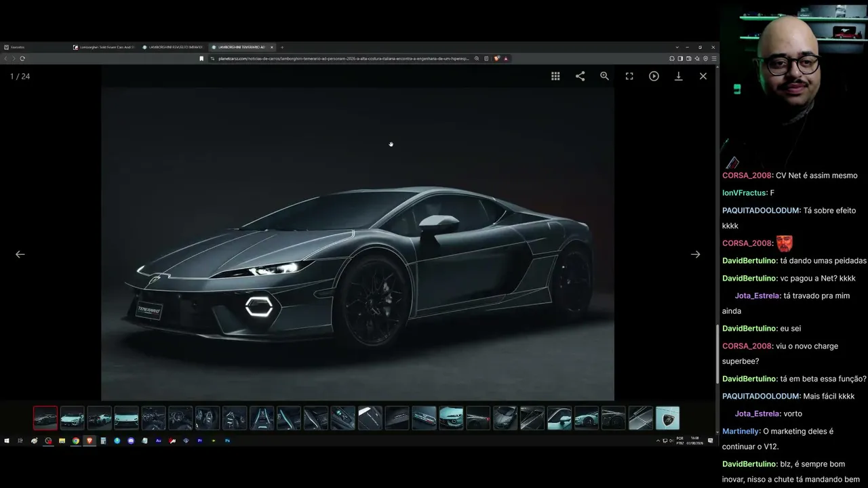Screen dimensions: 868x488
Task: Click DavidBertulino on the 'eu sei' message
Action: pos(749,328)
